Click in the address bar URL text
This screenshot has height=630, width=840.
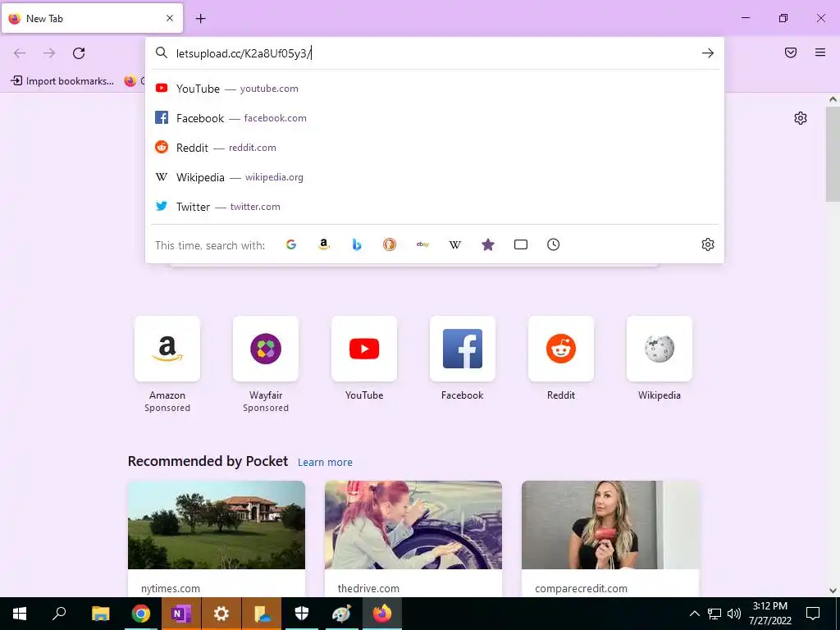pyautogui.click(x=244, y=53)
